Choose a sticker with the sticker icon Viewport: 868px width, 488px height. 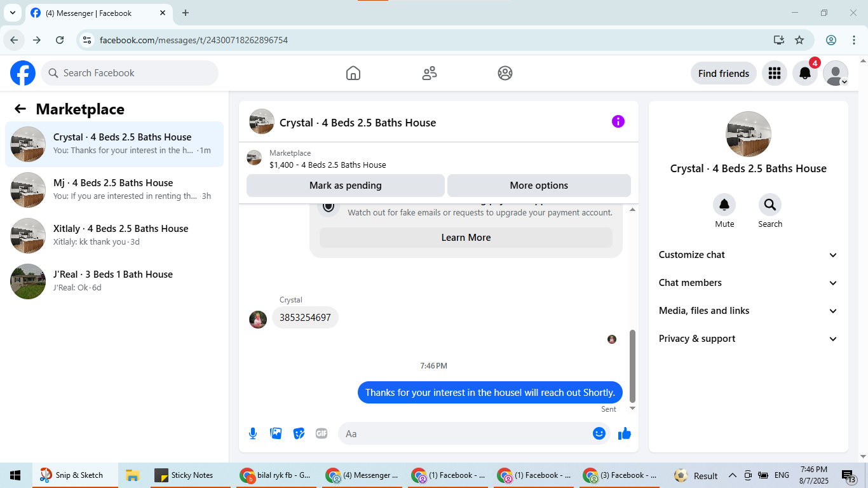click(x=299, y=433)
